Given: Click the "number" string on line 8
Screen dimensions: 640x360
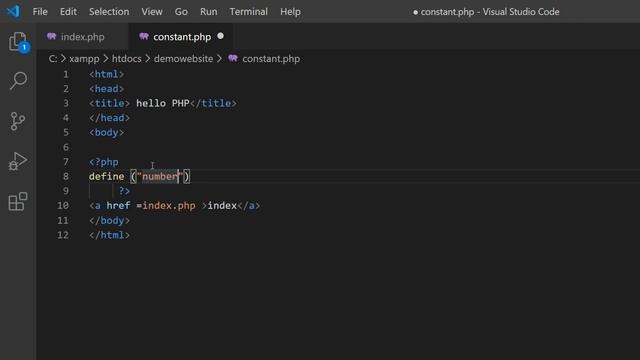Looking at the screenshot, I should (x=160, y=176).
